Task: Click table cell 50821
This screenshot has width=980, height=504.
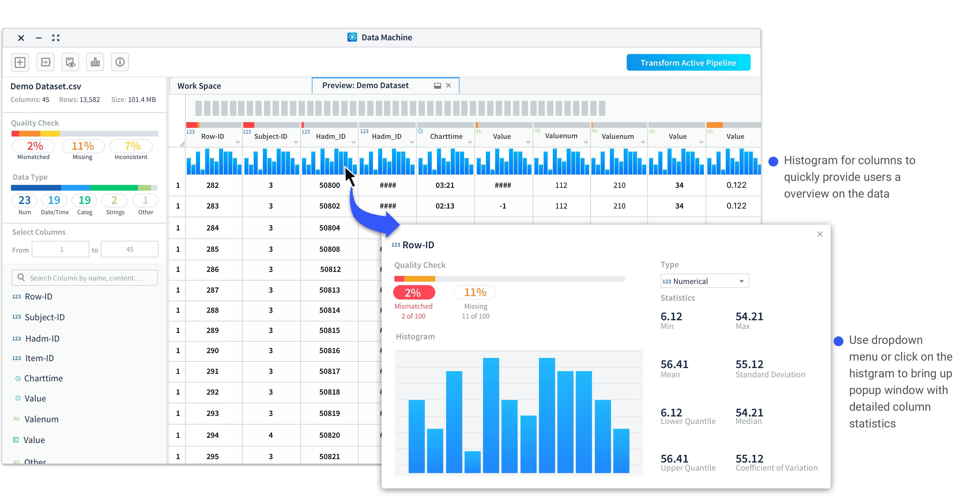Action: click(329, 456)
